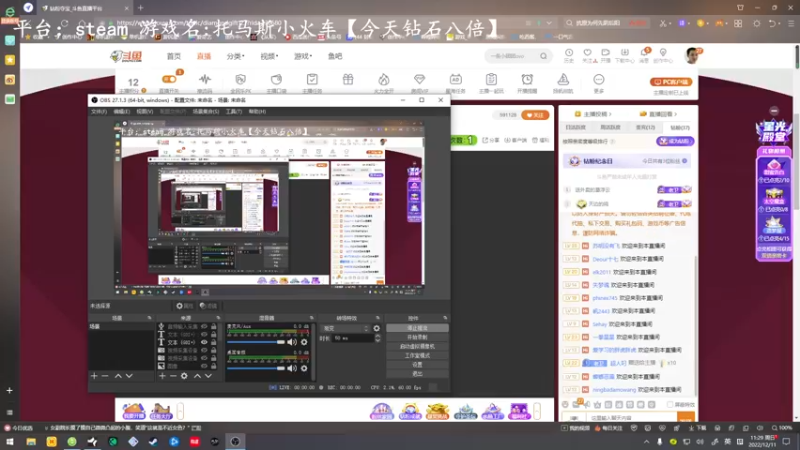Open OBS Studio from the Windows taskbar
Image resolution: width=800 pixels, height=450 pixels.
(x=235, y=441)
